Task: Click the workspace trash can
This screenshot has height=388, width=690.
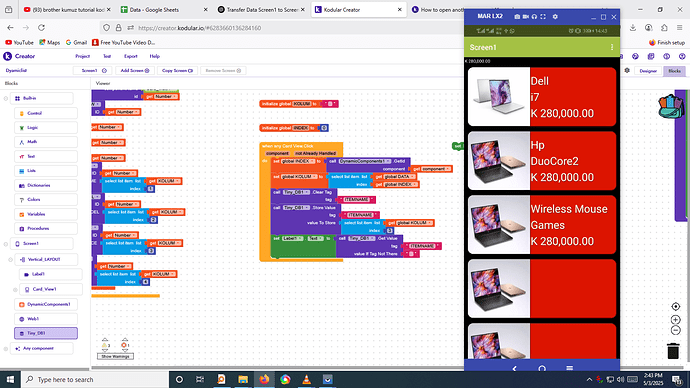Action: tap(673, 351)
